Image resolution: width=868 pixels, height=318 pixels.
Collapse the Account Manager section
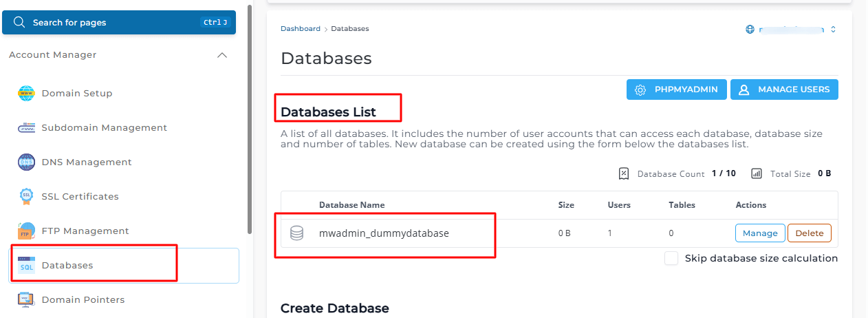[222, 55]
